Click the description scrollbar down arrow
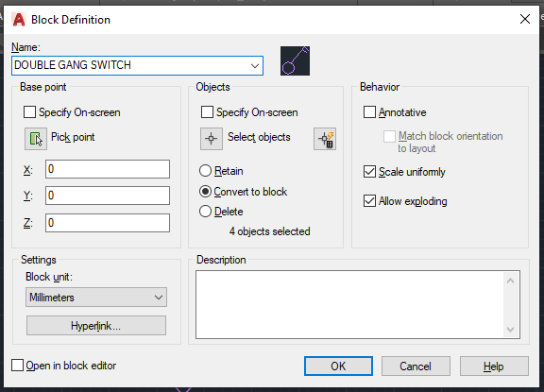Viewport: 544px width, 392px height. click(510, 330)
